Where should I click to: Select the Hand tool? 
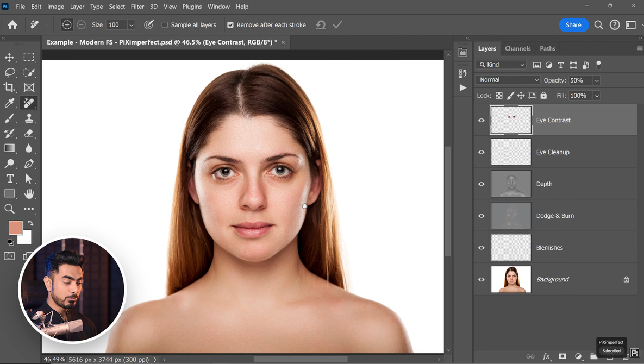29,194
